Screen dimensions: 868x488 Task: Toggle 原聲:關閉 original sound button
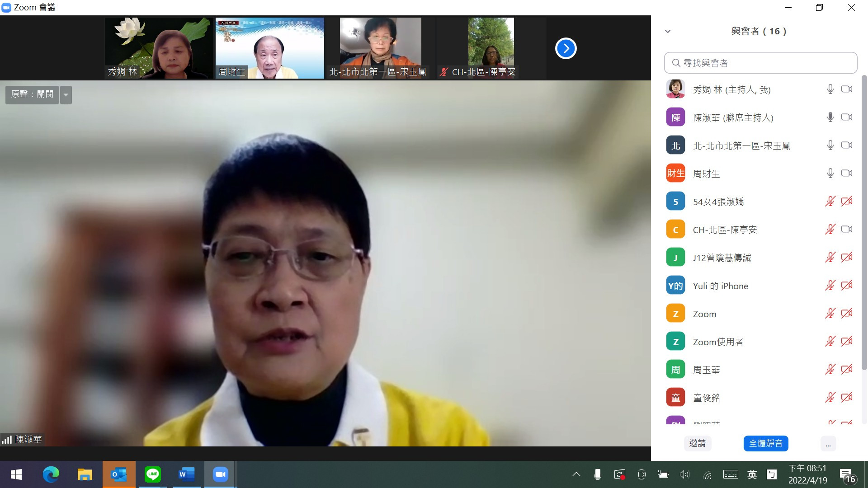(x=32, y=94)
